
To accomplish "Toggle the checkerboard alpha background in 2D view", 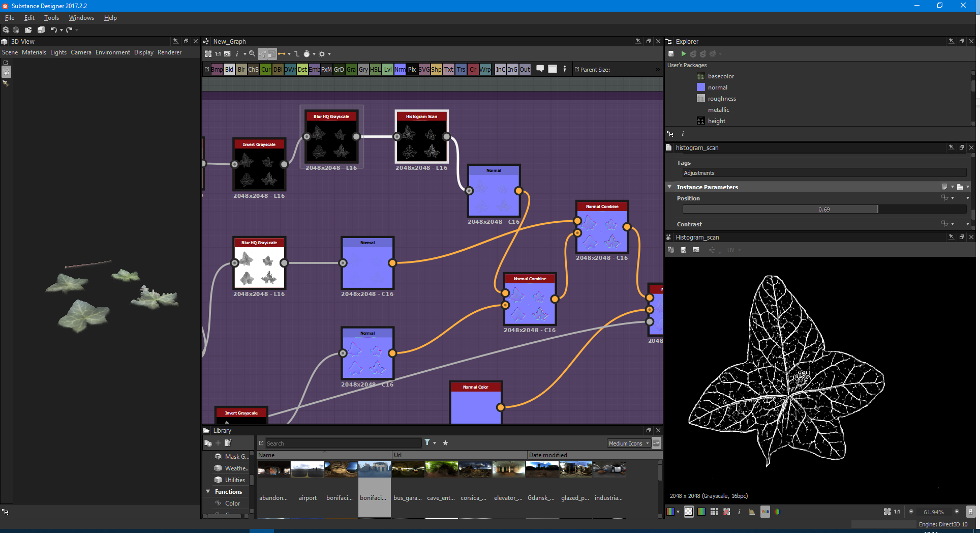I will click(x=689, y=512).
